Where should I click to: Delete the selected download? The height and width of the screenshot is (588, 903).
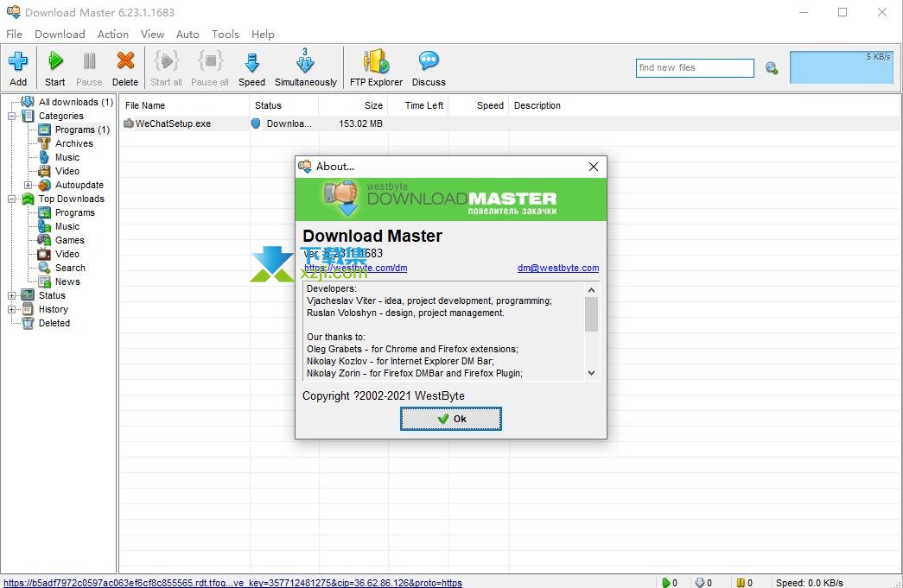point(125,67)
